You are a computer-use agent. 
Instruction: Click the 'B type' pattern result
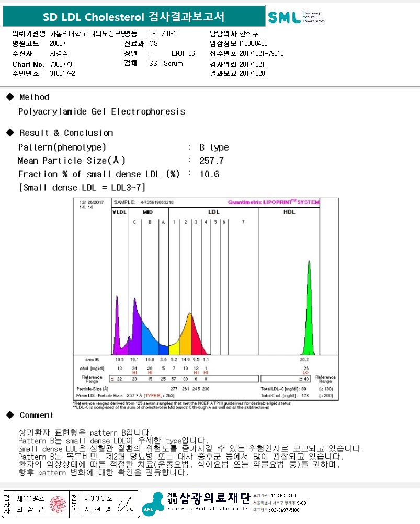pos(214,147)
